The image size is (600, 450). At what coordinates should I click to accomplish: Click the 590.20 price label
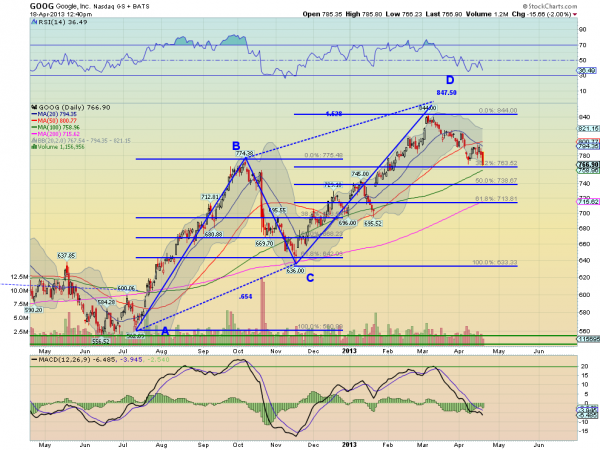34,310
